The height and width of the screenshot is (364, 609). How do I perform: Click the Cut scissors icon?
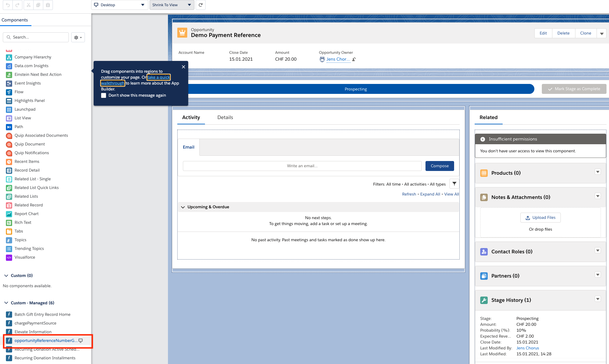pyautogui.click(x=29, y=5)
